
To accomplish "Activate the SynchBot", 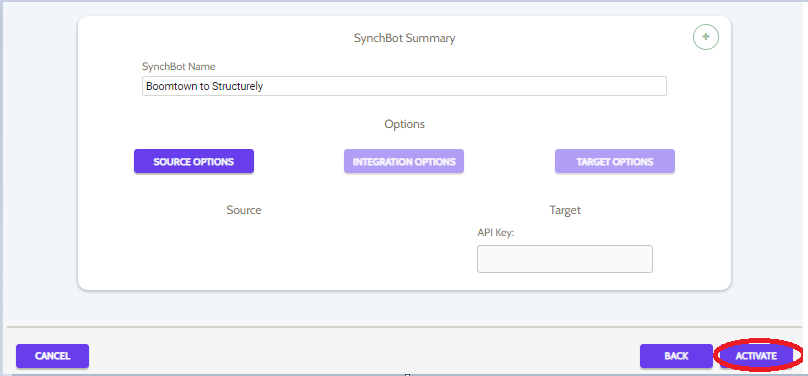I will point(756,356).
